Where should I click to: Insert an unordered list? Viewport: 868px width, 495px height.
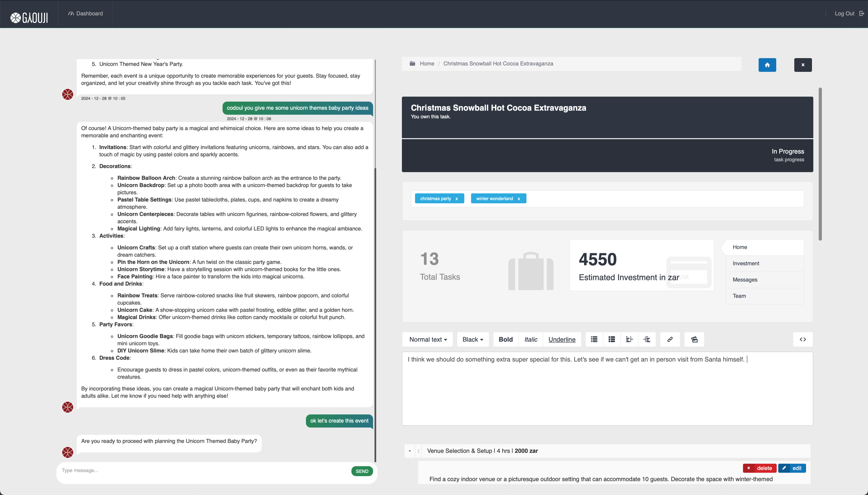click(594, 340)
